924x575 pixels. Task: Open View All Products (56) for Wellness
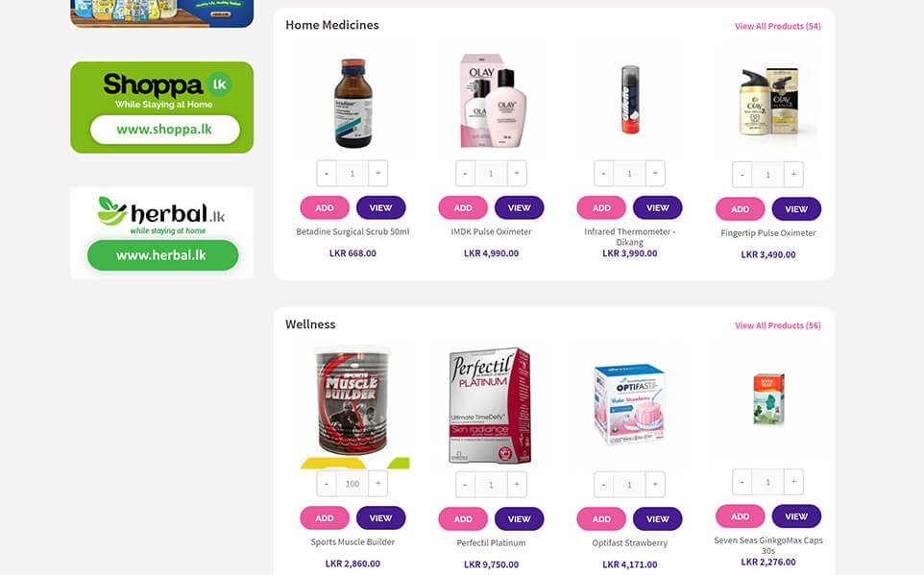point(777,325)
